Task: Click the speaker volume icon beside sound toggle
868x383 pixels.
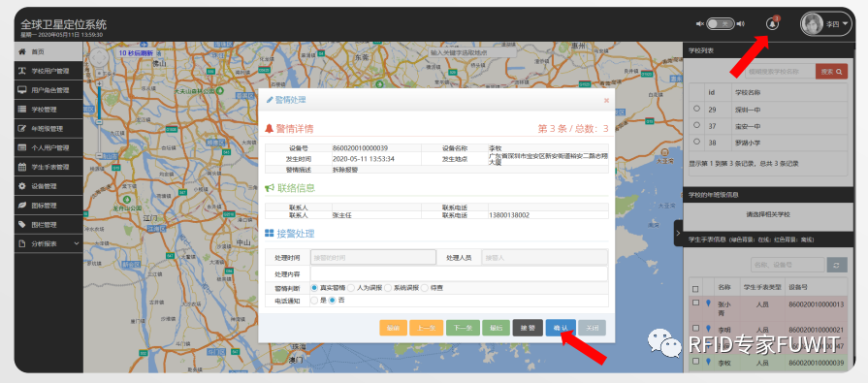Action: pos(742,24)
